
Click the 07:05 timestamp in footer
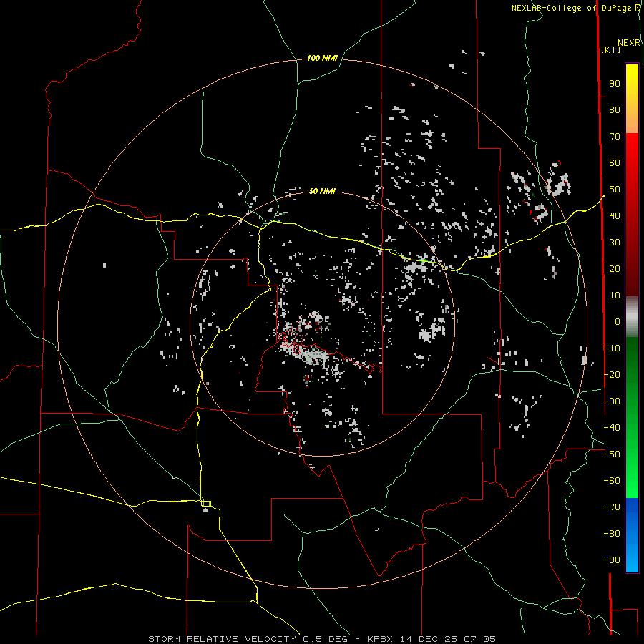(x=479, y=639)
